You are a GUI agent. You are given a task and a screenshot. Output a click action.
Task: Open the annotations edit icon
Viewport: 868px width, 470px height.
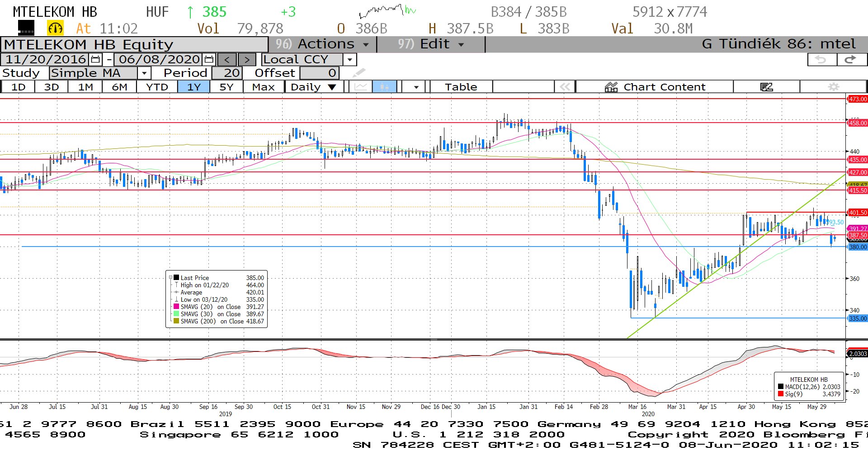(766, 86)
